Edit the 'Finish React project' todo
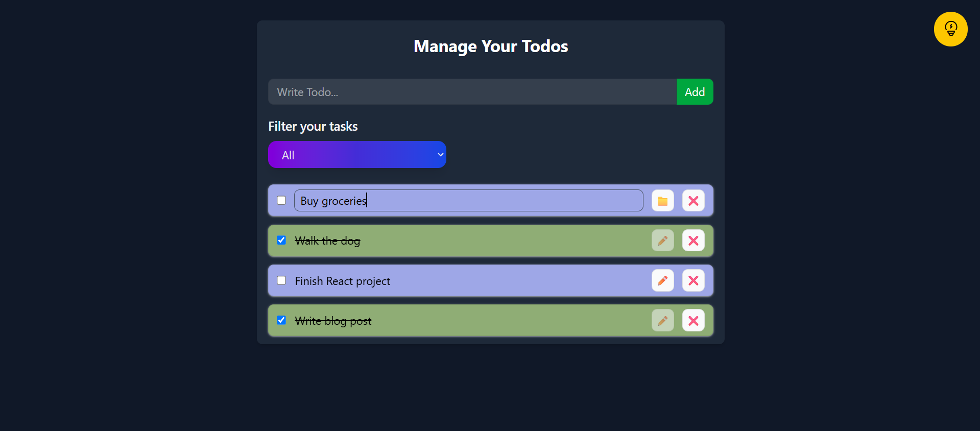 [662, 280]
